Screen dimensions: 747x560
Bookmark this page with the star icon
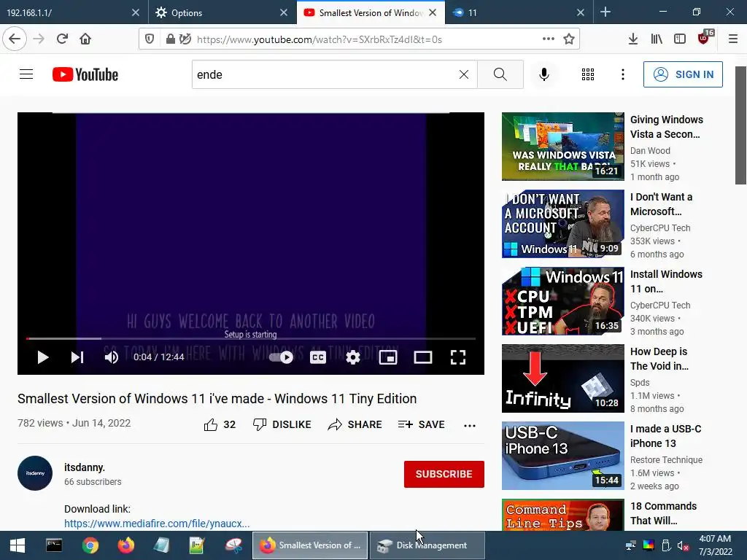[569, 39]
